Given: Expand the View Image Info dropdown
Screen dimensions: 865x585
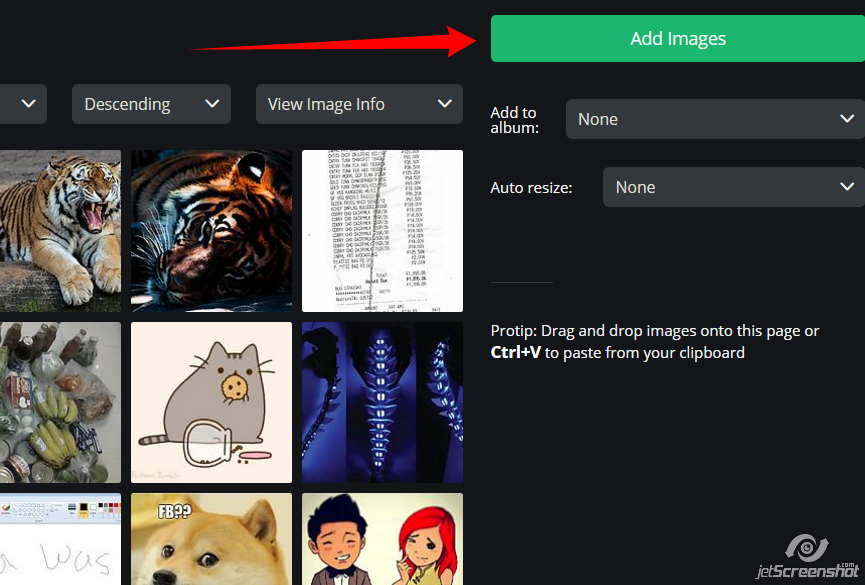Looking at the screenshot, I should pos(359,104).
